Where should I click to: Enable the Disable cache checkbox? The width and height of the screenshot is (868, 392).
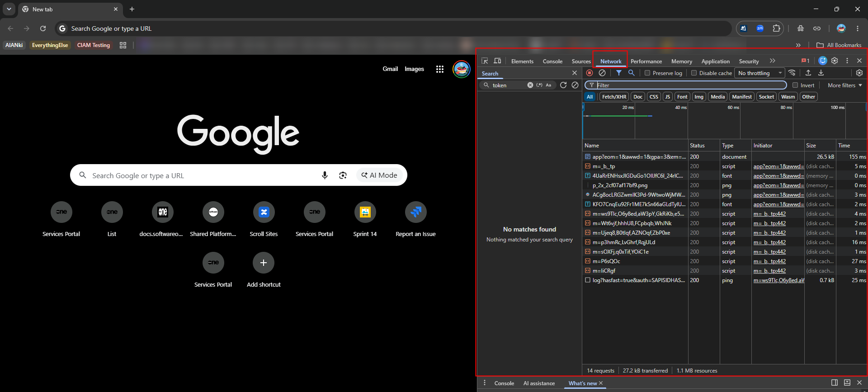694,73
